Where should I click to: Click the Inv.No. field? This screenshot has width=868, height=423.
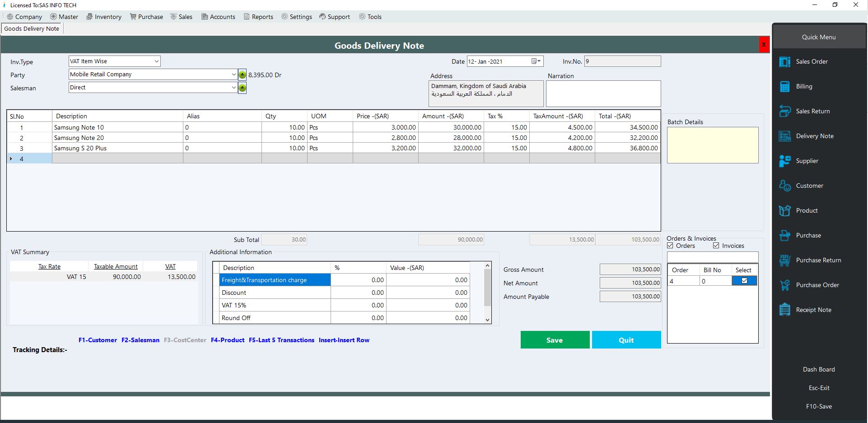[x=622, y=61]
